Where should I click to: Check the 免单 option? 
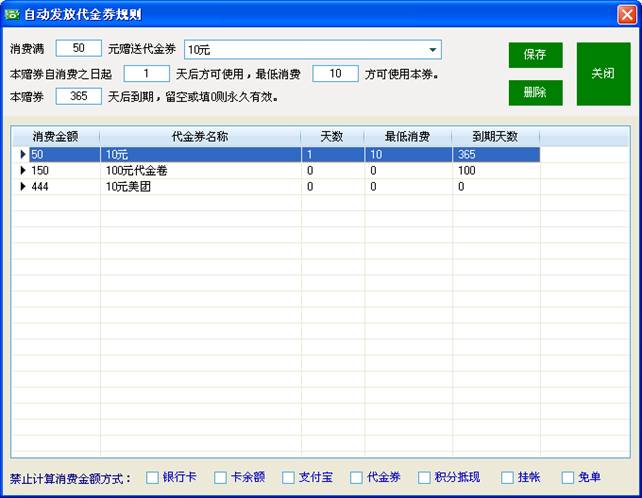[568, 478]
